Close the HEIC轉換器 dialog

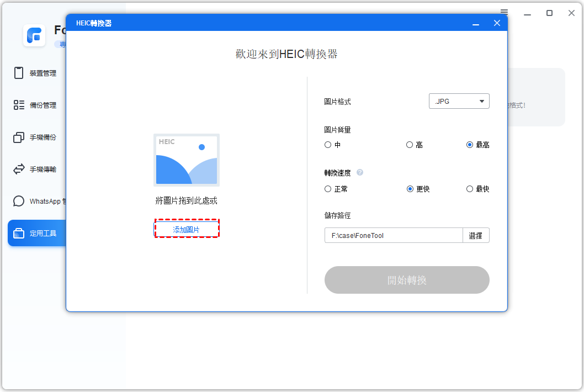pos(497,23)
